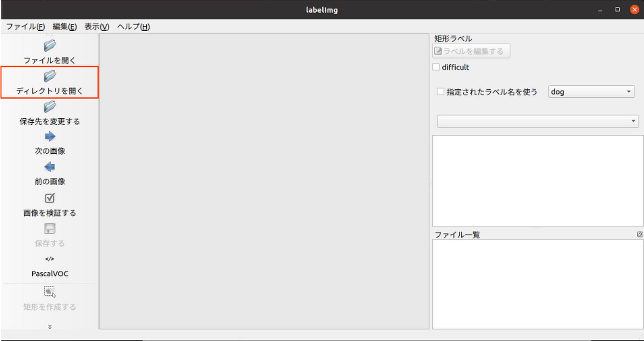Click the 保存する floppy disk icon
Viewport: 644px width, 341px height.
50,229
